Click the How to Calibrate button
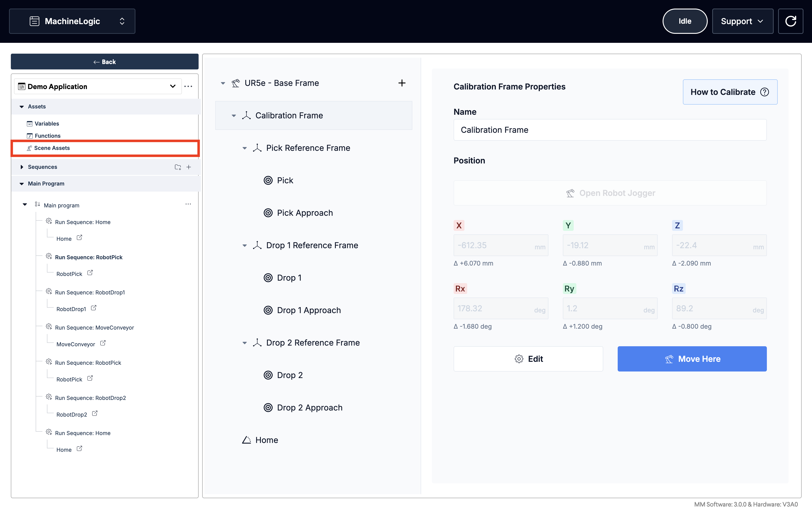 tap(730, 92)
